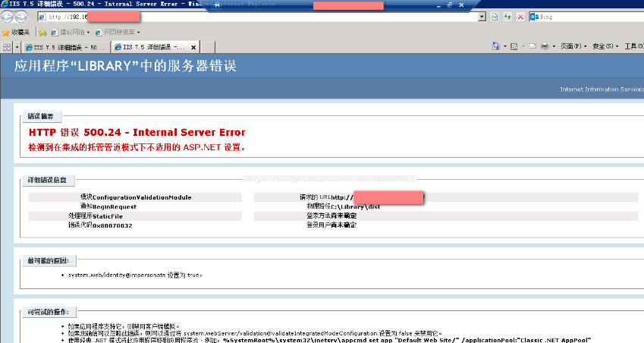Expand the Print dropdown arrow
Screen dimensions: 644x343
click(x=554, y=46)
